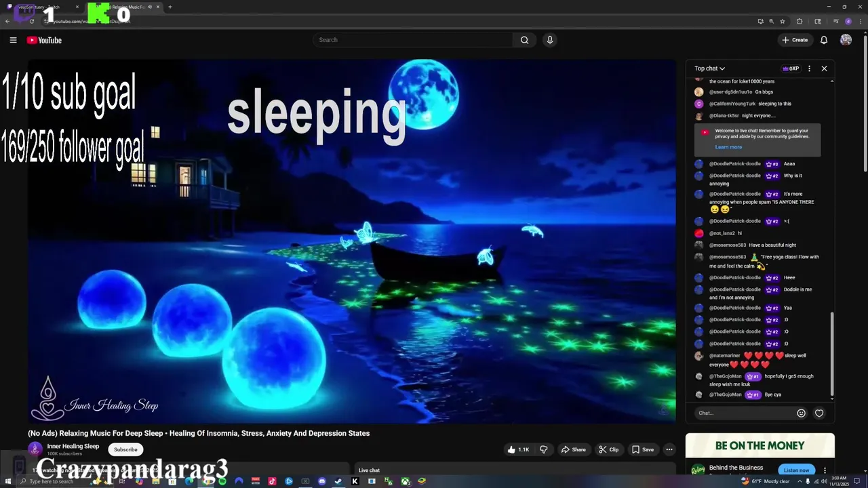Open live chat three-dot options menu
This screenshot has height=488, width=868.
pos(809,68)
